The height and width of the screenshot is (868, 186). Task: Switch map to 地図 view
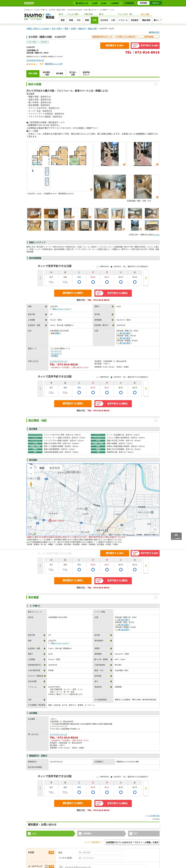[42, 468]
